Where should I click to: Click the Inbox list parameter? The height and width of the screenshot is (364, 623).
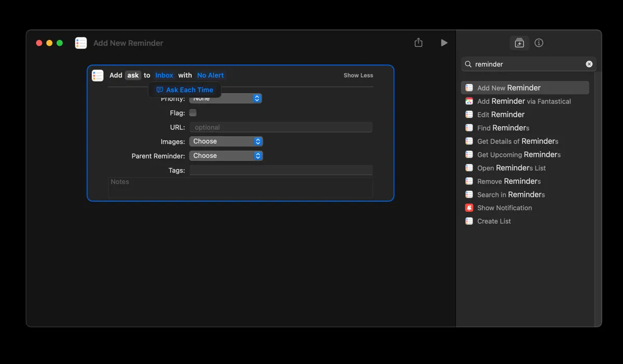click(x=164, y=75)
